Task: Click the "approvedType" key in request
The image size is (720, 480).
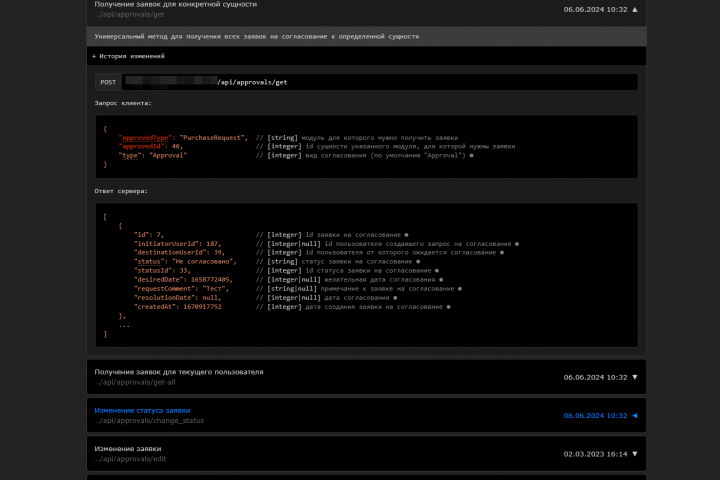Action: tap(145, 137)
